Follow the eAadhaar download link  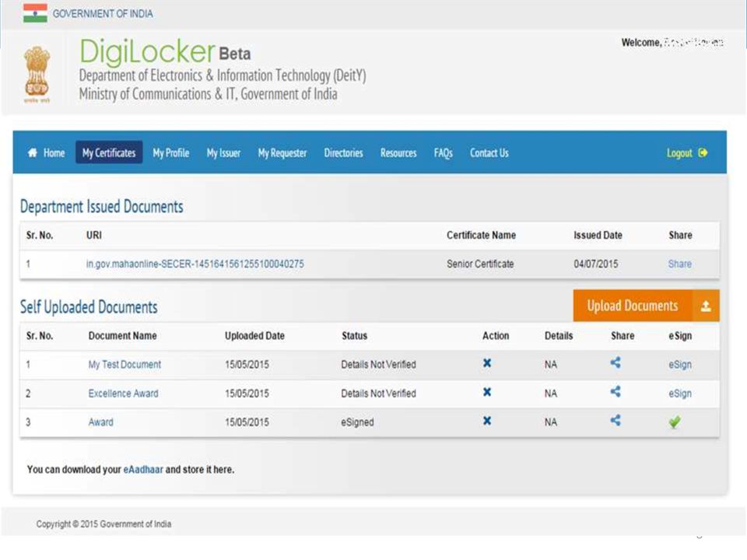click(x=143, y=469)
